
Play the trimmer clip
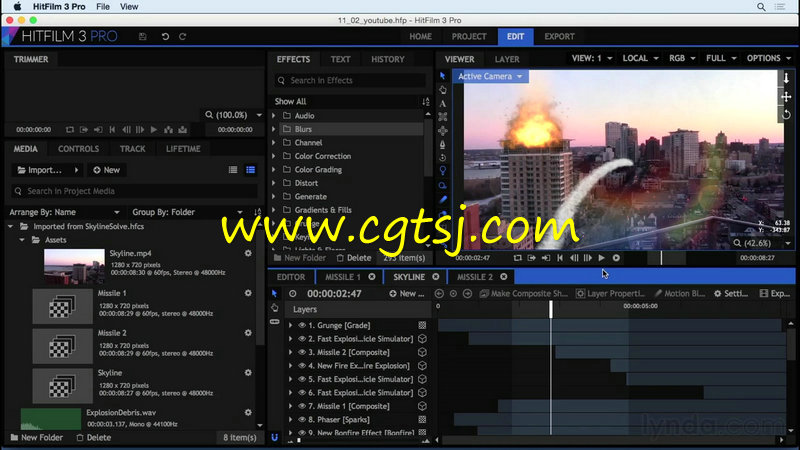[154, 130]
